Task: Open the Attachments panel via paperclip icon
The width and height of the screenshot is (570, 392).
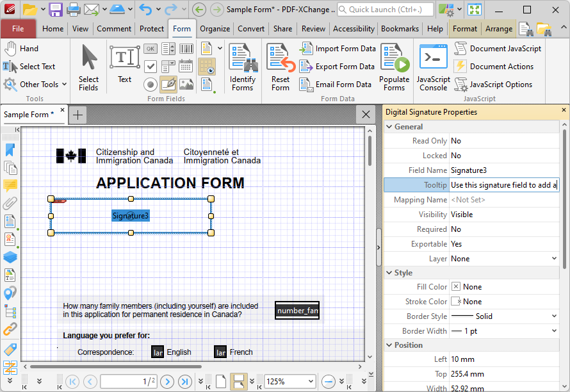Action: pos(9,203)
